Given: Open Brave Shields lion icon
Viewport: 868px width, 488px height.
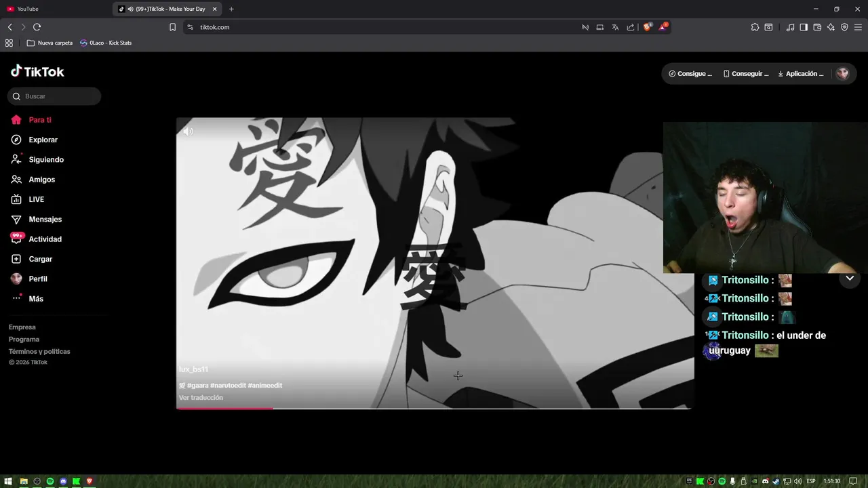Looking at the screenshot, I should point(648,27).
